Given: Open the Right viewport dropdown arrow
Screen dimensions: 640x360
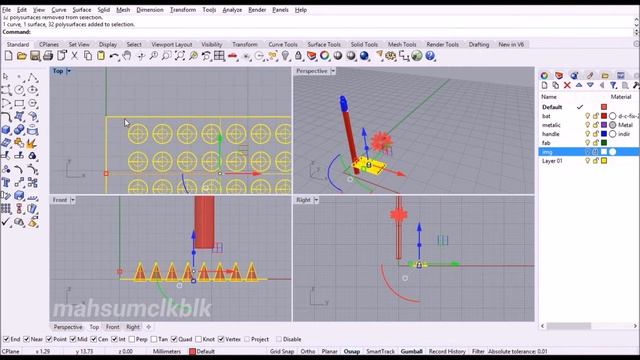Looking at the screenshot, I should click(x=316, y=200).
